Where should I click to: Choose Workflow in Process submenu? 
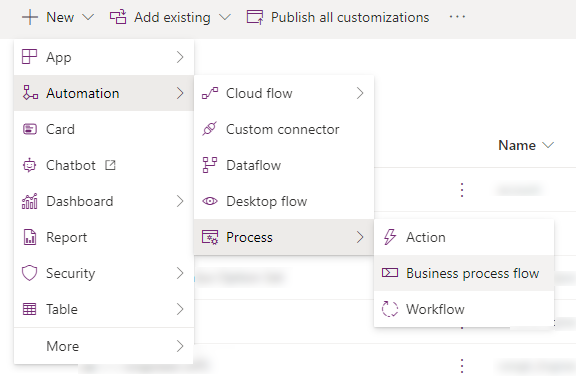click(464, 309)
